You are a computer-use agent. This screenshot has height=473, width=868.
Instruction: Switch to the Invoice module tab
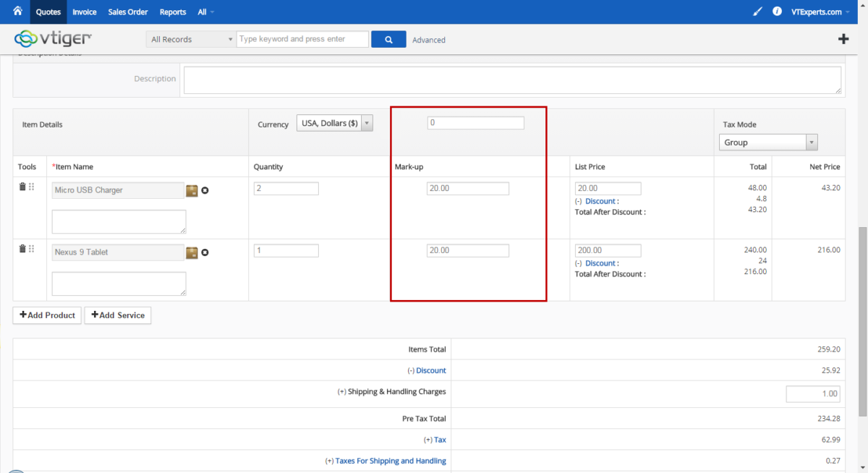(85, 12)
